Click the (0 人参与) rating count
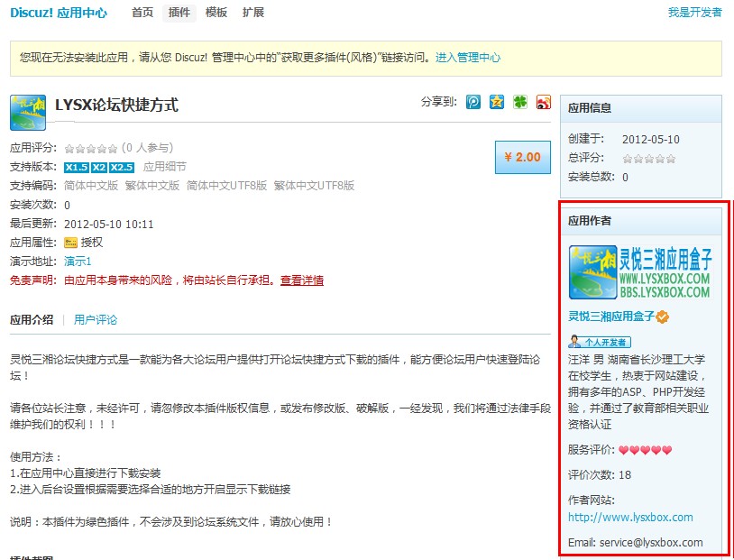The image size is (734, 560). coord(148,148)
